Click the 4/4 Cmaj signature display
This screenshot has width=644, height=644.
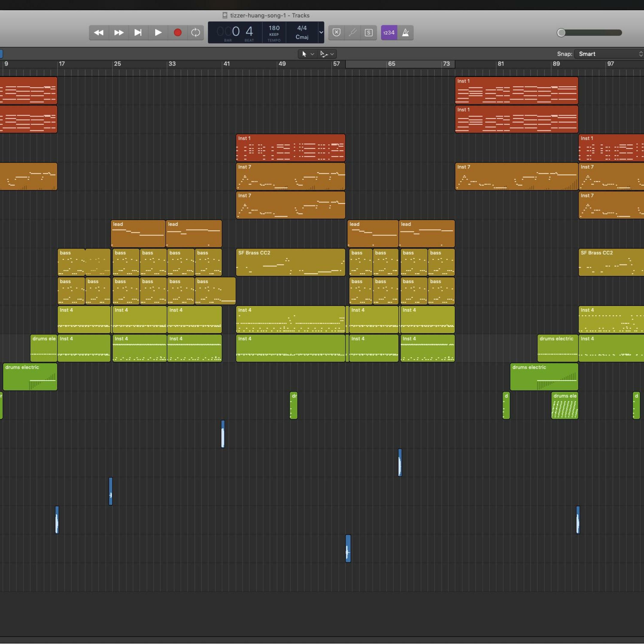pyautogui.click(x=302, y=32)
